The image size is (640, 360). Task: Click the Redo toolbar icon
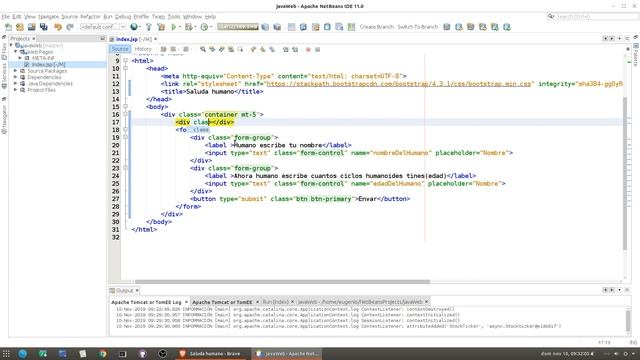(x=70, y=27)
